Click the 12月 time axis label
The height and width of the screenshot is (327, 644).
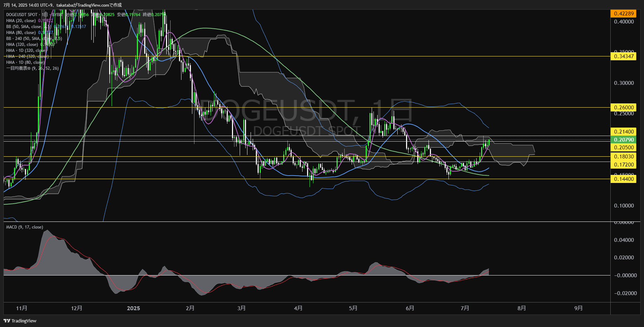(77, 308)
